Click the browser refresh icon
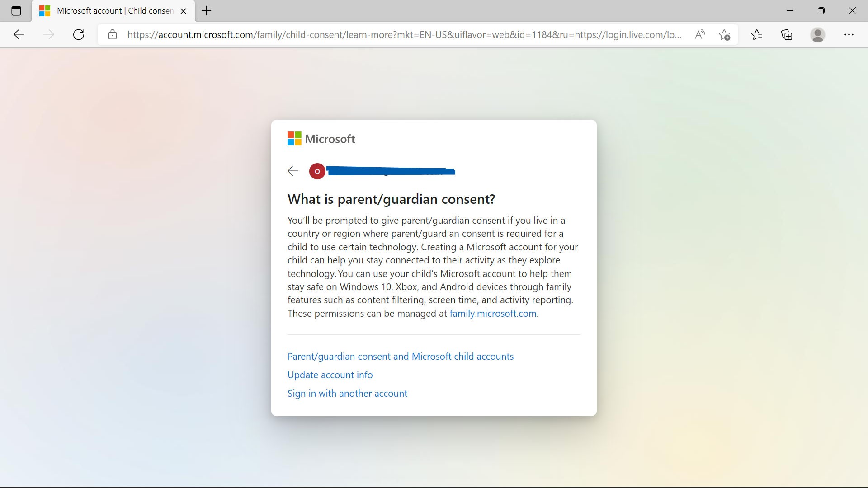Screen dimensions: 868x488 click(78, 34)
